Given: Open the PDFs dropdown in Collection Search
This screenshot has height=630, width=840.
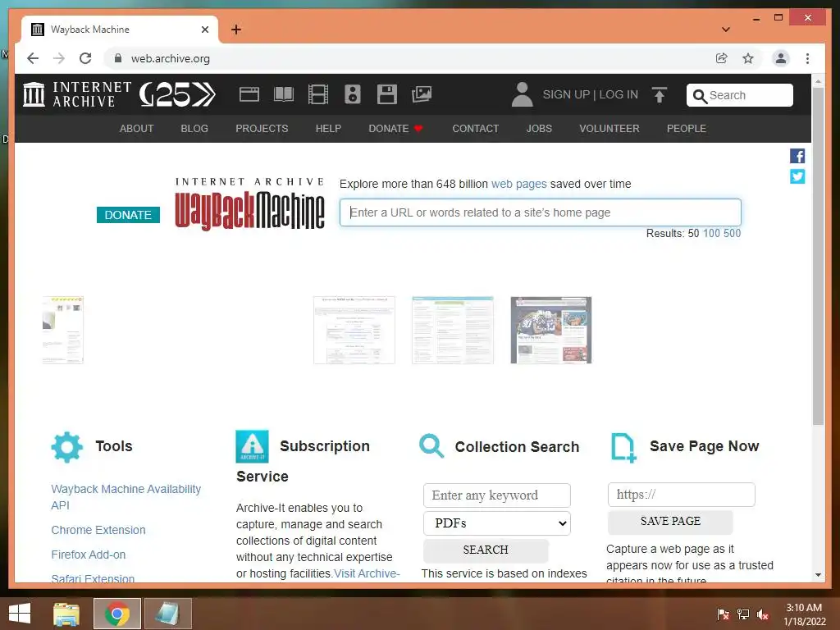Looking at the screenshot, I should (496, 523).
